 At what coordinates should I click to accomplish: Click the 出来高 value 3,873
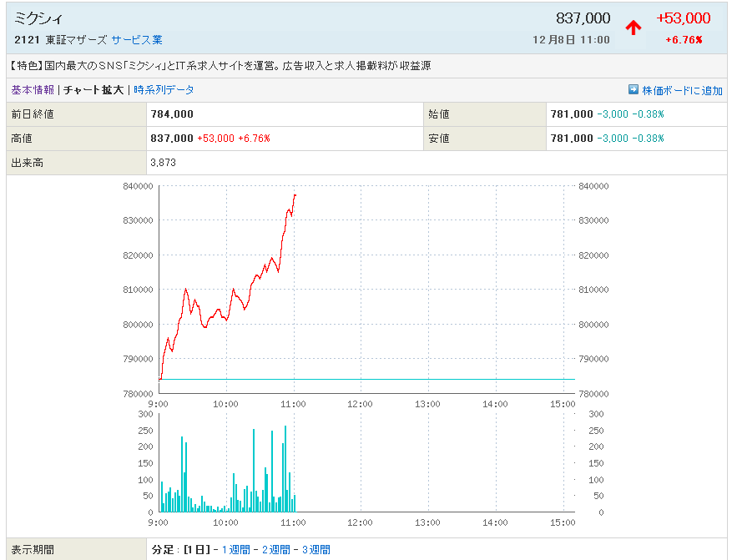(163, 163)
